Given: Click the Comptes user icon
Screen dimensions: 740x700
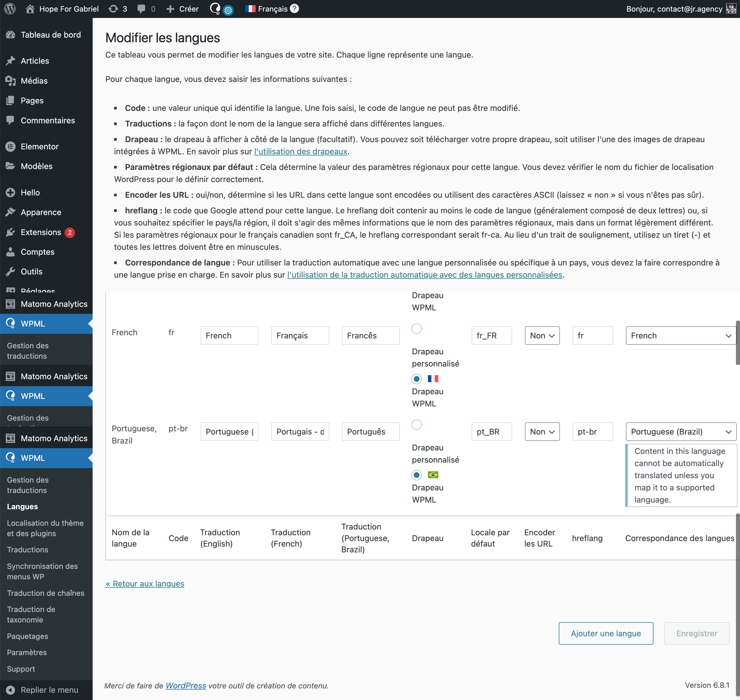Looking at the screenshot, I should (10, 252).
